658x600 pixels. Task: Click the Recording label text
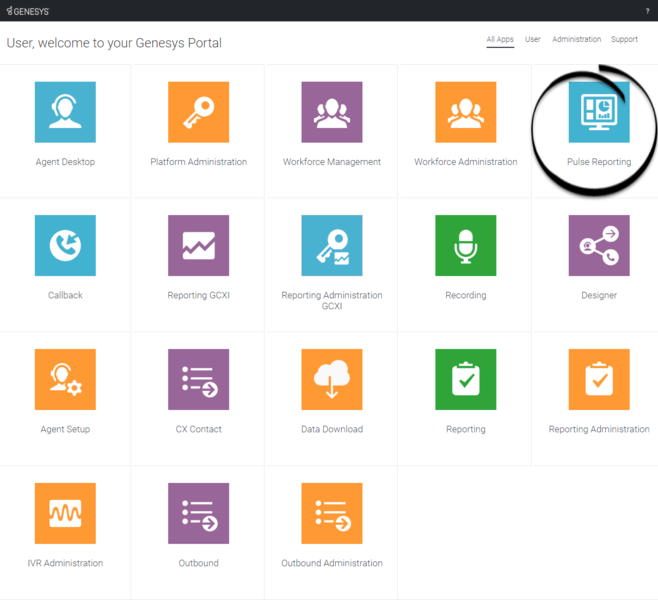pyautogui.click(x=466, y=295)
